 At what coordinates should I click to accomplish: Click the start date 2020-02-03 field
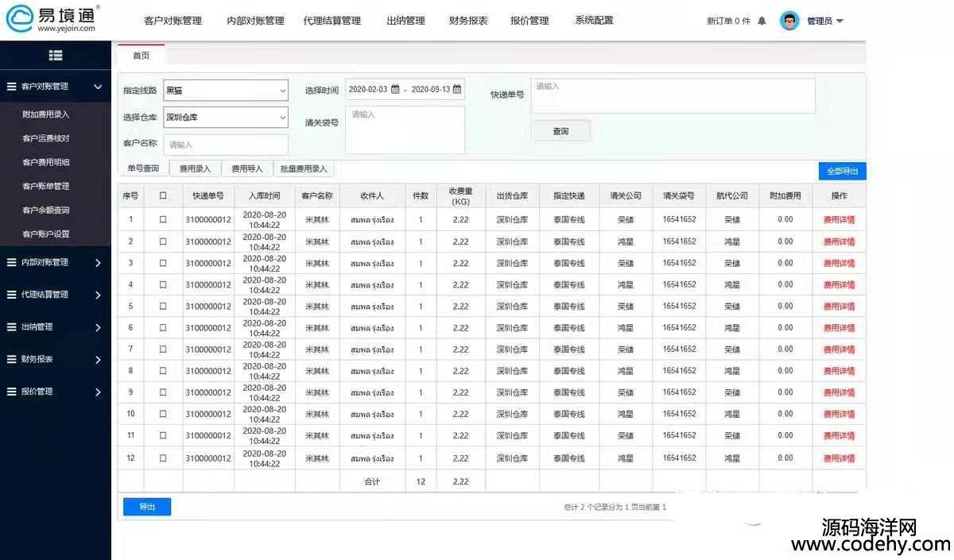(x=368, y=90)
